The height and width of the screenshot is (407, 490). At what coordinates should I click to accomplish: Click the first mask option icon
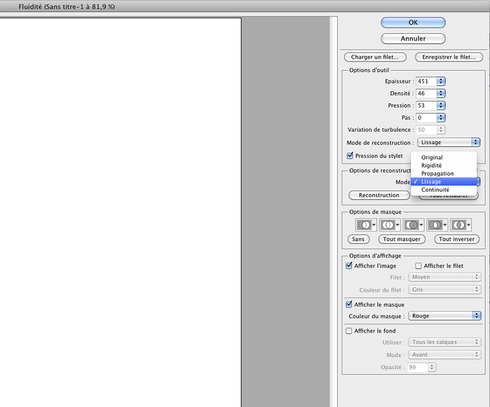pos(366,225)
